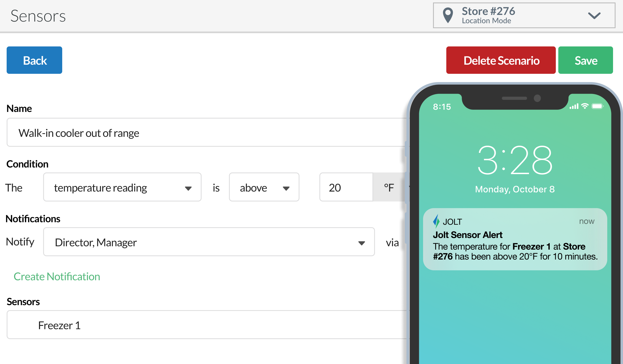Click the Condition section label
The image size is (623, 364).
(27, 164)
